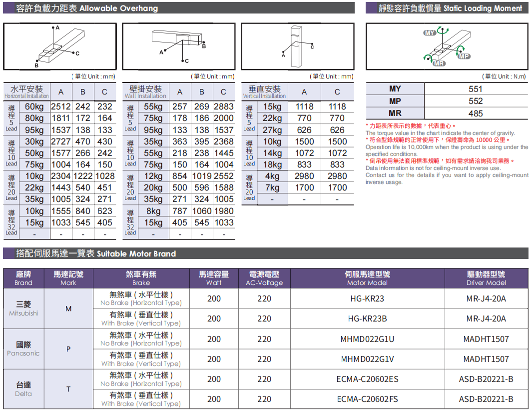The height and width of the screenshot is (413, 532).
Task: Select the Static Loading Moment section header
Action: coord(451,8)
